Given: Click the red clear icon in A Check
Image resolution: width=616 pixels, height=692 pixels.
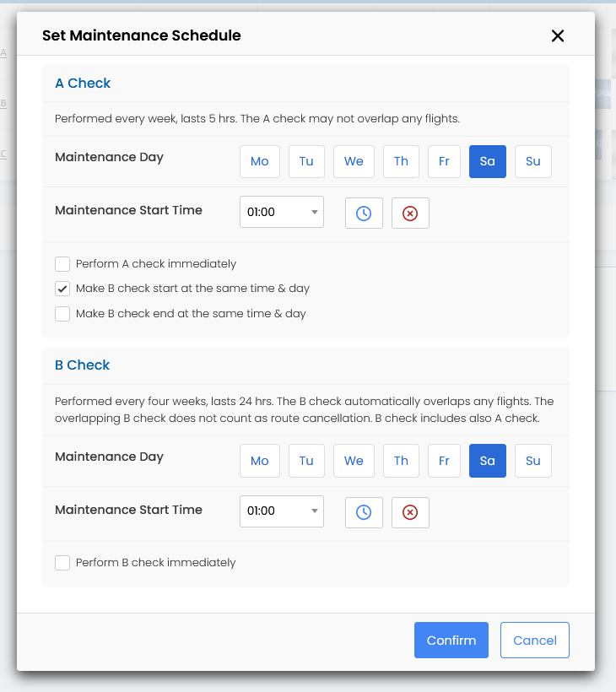Looking at the screenshot, I should (x=410, y=214).
